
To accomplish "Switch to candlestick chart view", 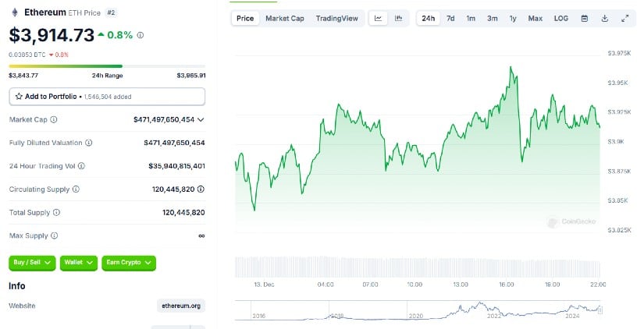I will click(x=398, y=18).
